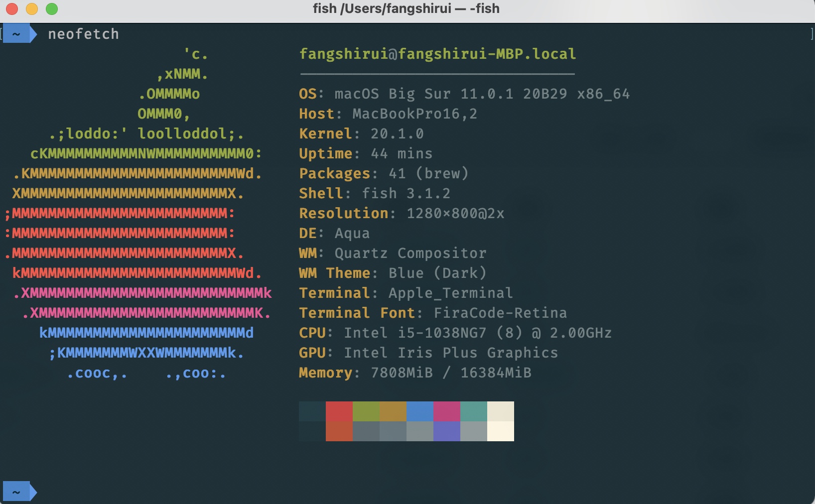This screenshot has height=504, width=815.
Task: Click the cream white block in the bottom palette row
Action: [501, 431]
